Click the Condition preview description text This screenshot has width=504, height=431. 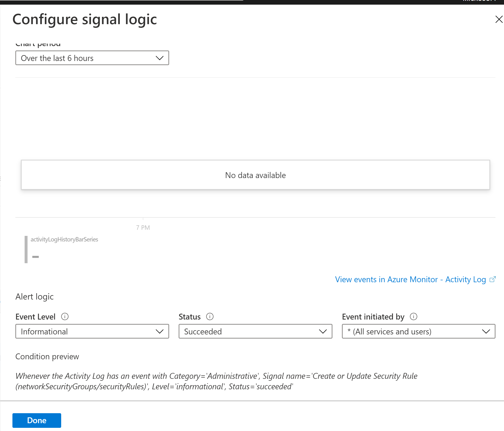pos(216,381)
